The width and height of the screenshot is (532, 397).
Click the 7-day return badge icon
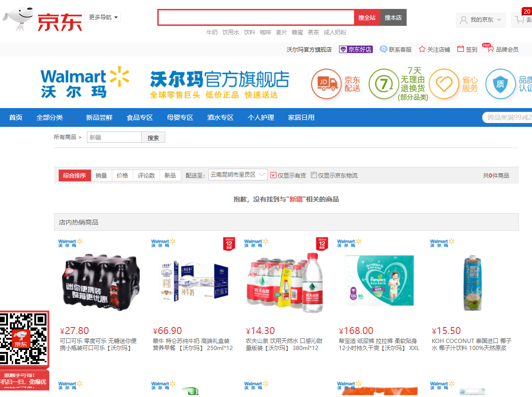tap(384, 84)
